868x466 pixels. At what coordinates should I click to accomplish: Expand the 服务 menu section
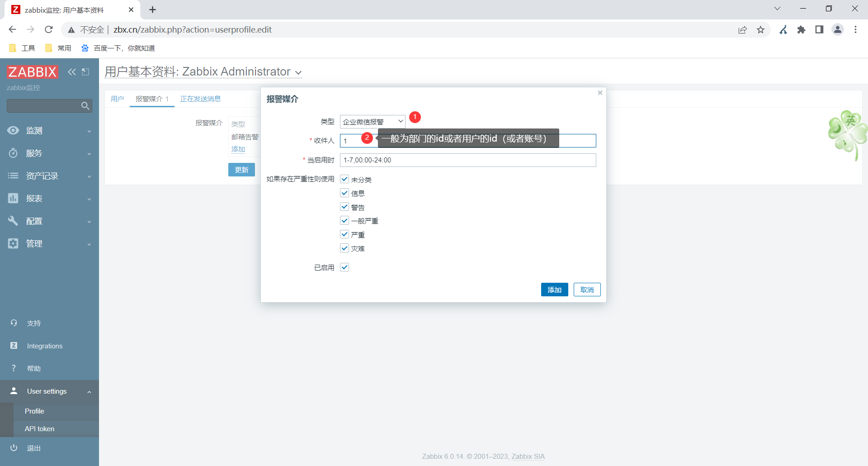pyautogui.click(x=89, y=154)
